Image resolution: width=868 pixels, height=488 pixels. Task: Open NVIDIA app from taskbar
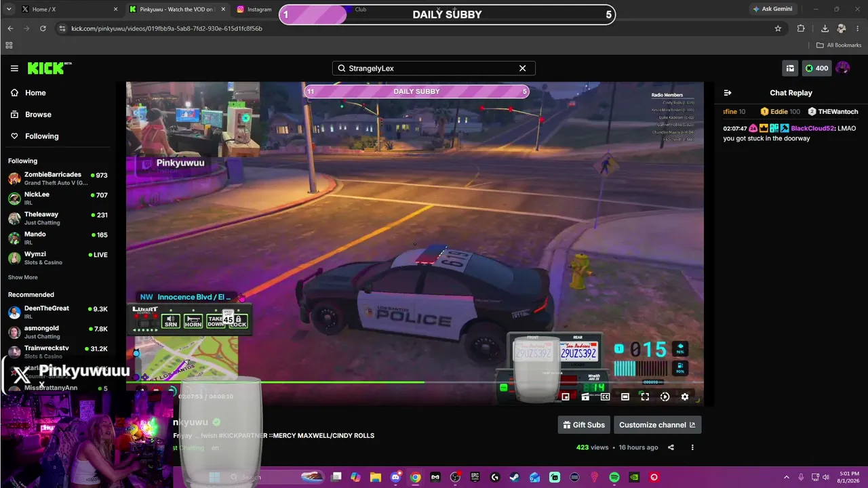634,477
